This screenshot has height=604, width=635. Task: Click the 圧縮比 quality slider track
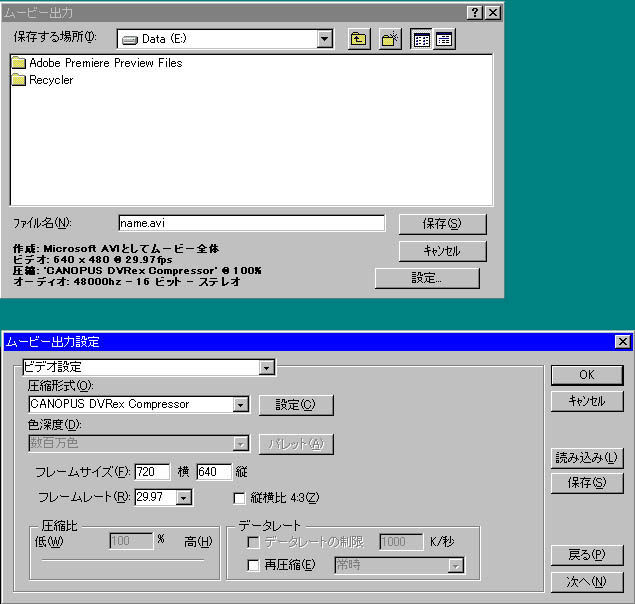point(123,561)
